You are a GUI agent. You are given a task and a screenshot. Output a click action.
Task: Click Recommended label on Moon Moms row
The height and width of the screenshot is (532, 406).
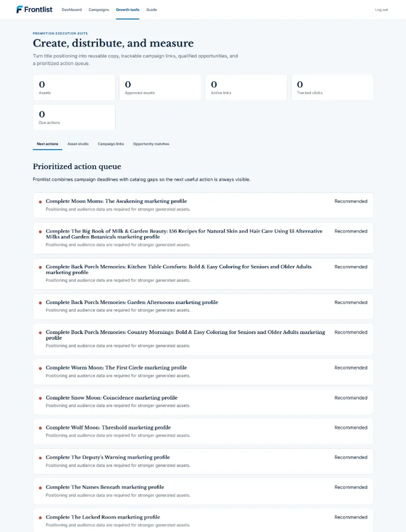click(x=351, y=201)
